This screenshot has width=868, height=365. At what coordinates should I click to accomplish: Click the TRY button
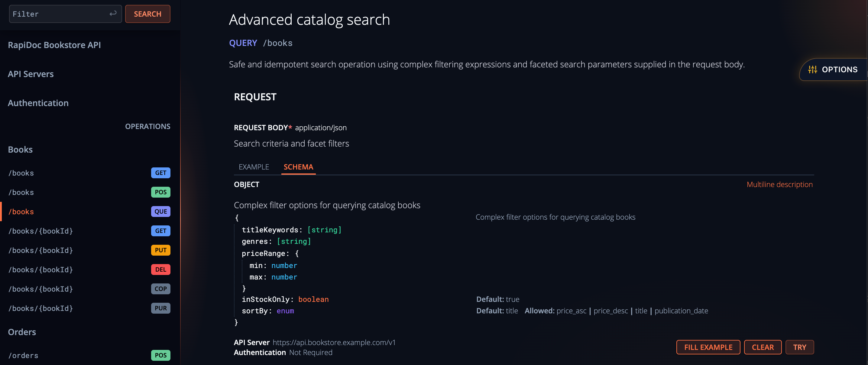(799, 347)
